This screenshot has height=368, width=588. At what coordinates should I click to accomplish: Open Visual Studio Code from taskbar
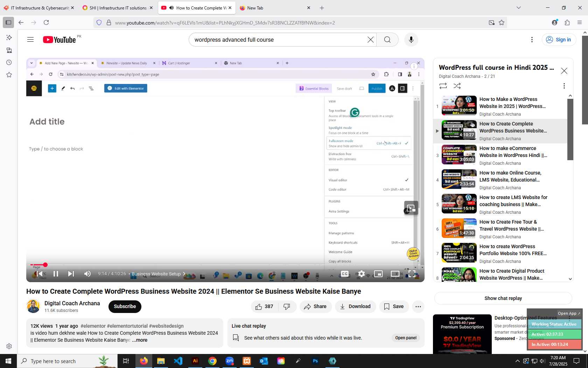tap(178, 361)
